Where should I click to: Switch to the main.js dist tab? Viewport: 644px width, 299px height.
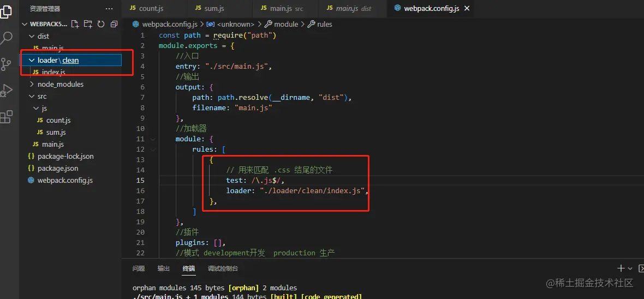tap(354, 8)
